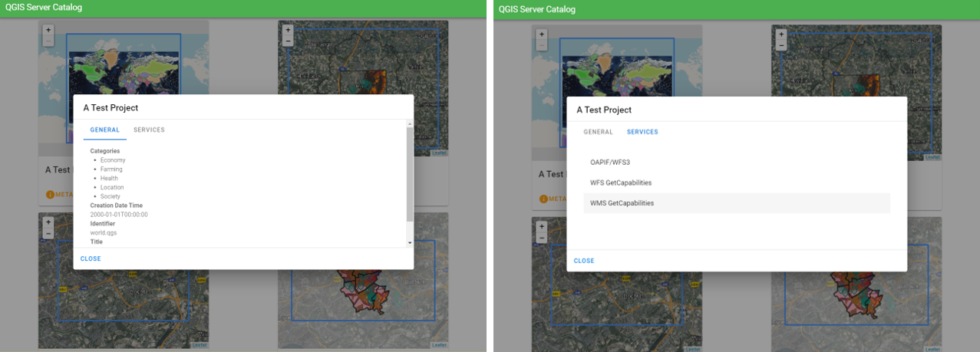Close the dialog showing General metadata

click(x=91, y=258)
